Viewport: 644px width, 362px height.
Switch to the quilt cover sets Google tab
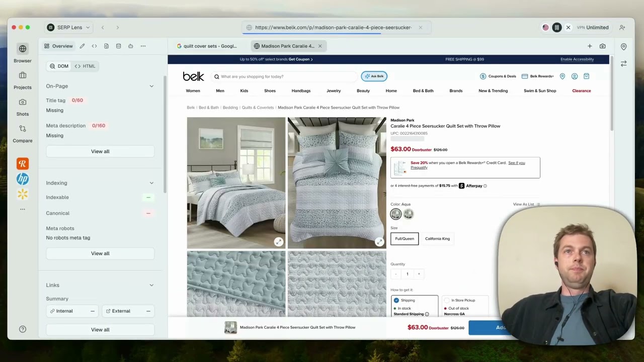point(207,46)
